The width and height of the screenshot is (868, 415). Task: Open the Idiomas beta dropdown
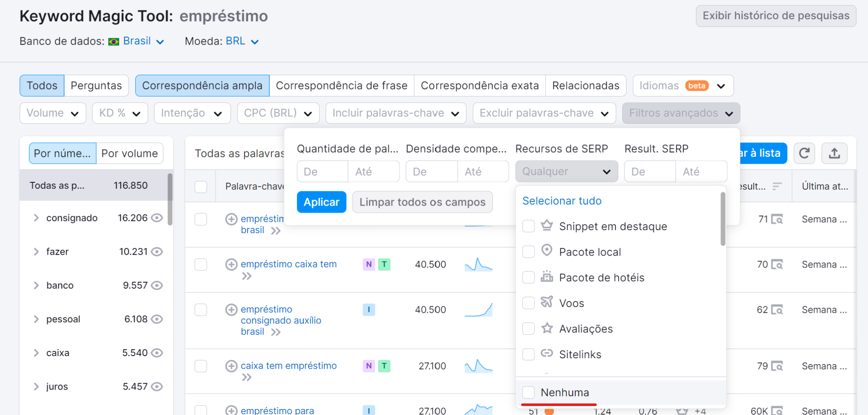tap(683, 86)
